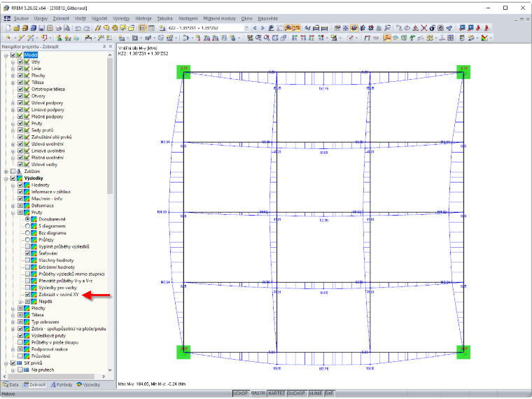Undo the last action
The height and width of the screenshot is (399, 532).
click(78, 28)
